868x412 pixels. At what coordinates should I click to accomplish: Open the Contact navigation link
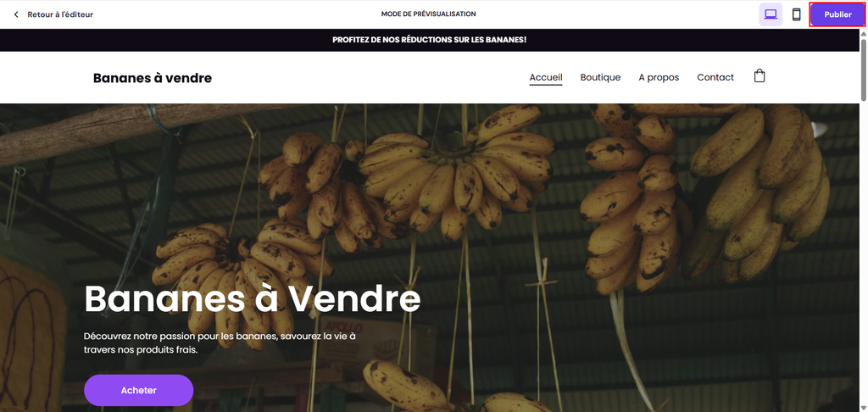click(715, 77)
